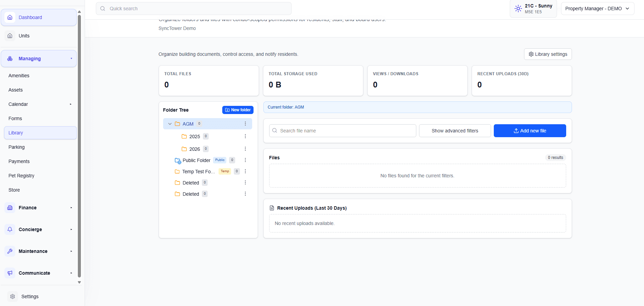Click the Managing section icon
The width and height of the screenshot is (644, 306).
pyautogui.click(x=10, y=59)
